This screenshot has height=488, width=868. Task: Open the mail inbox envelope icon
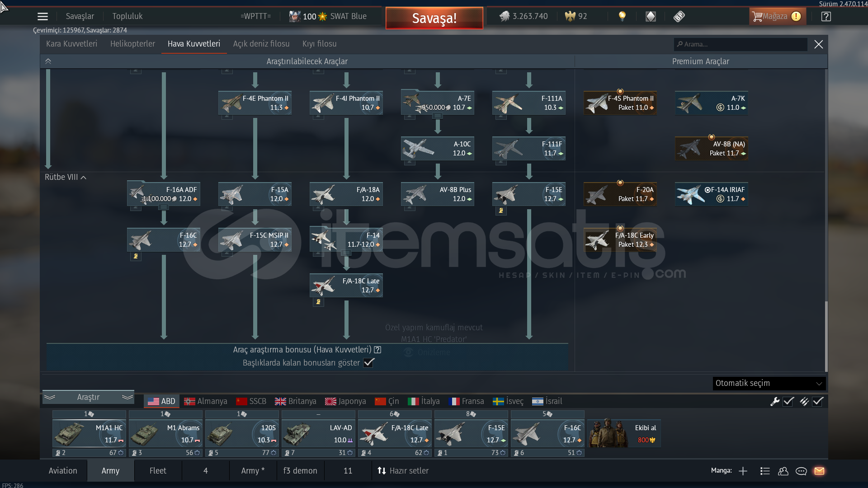point(819,471)
